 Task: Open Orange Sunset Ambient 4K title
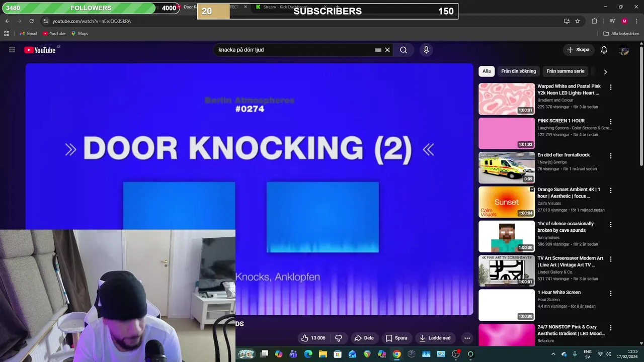pos(569,193)
